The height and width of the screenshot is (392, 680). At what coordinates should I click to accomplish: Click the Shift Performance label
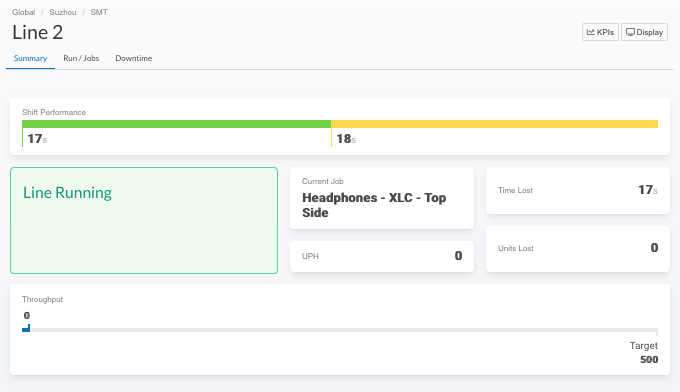(54, 112)
